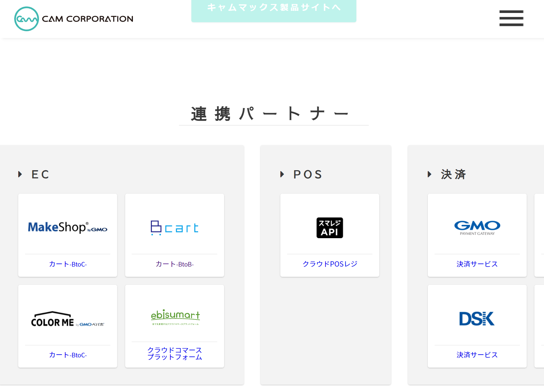The width and height of the screenshot is (544, 392).
Task: Follow the カート-BtoC- link under MakeShop
Action: point(68,264)
